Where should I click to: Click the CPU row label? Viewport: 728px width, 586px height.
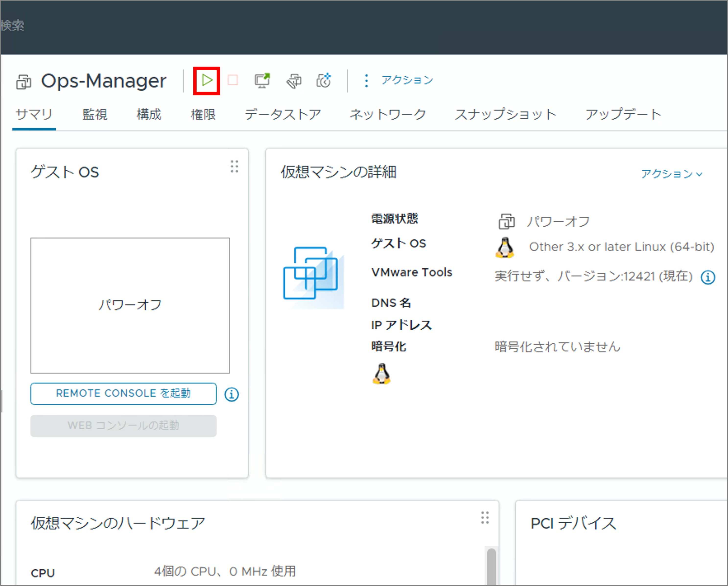(43, 573)
